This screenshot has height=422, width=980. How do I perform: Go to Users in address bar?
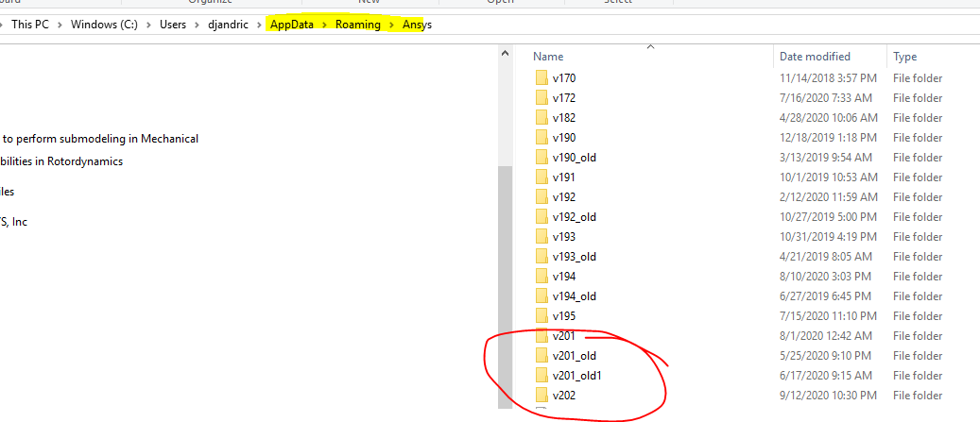[x=173, y=25]
